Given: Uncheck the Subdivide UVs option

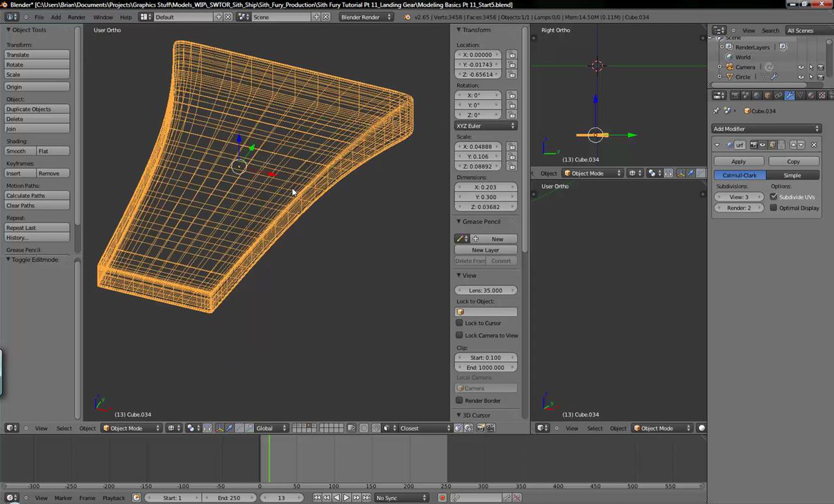Looking at the screenshot, I should point(774,197).
